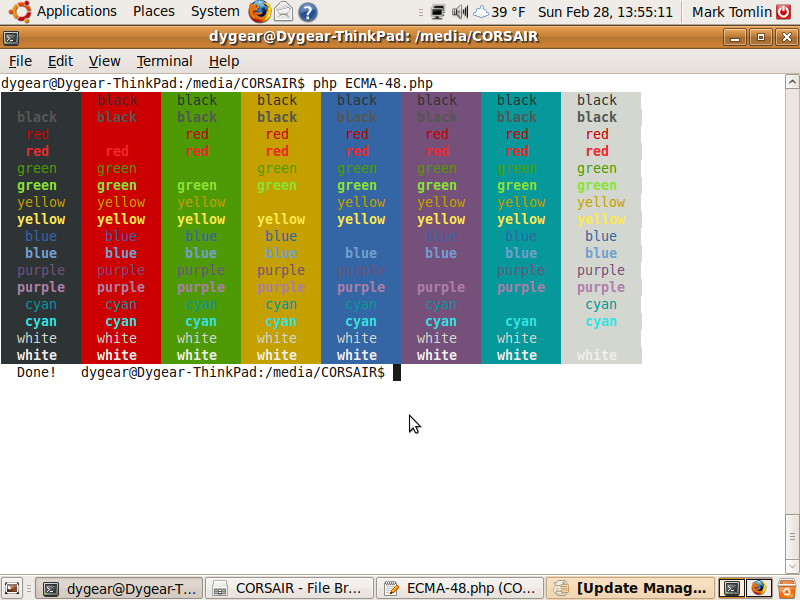This screenshot has height=600, width=800.
Task: Click bold 'white' text in red column
Action: pyautogui.click(x=116, y=355)
